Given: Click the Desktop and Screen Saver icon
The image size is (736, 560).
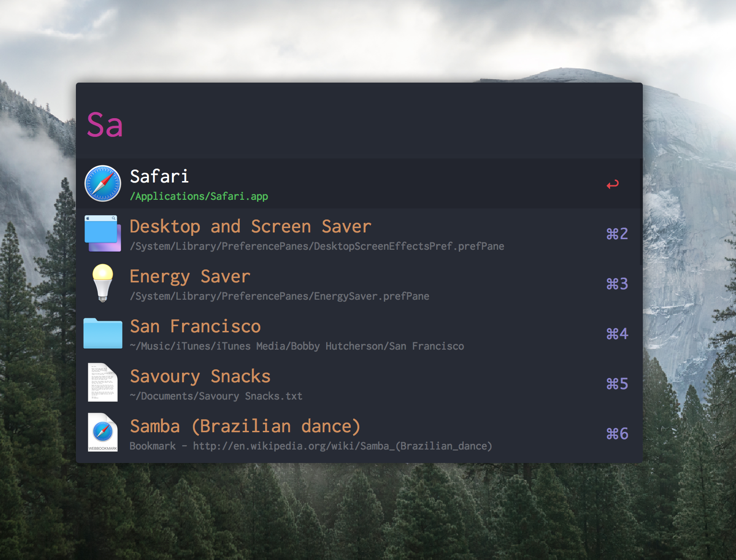Looking at the screenshot, I should (103, 233).
